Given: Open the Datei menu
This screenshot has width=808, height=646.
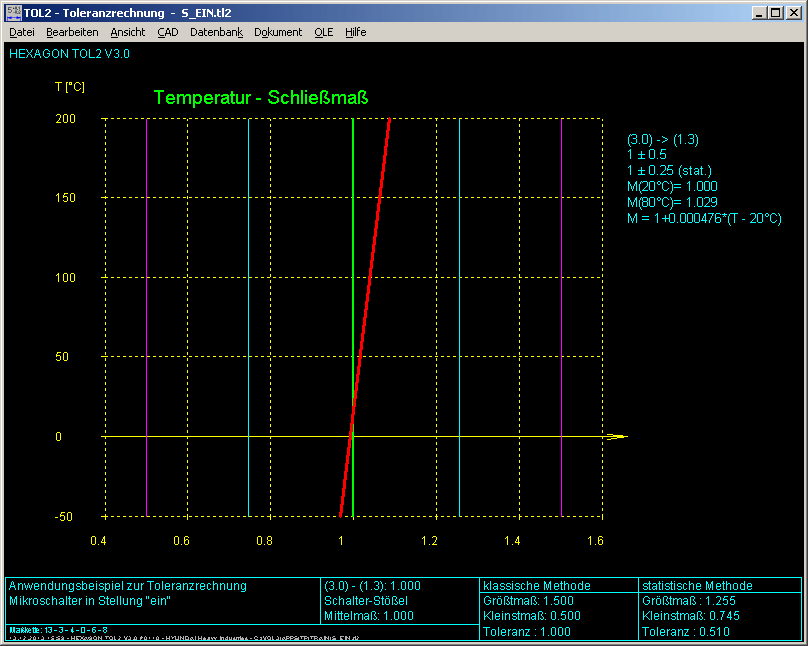Looking at the screenshot, I should [22, 32].
